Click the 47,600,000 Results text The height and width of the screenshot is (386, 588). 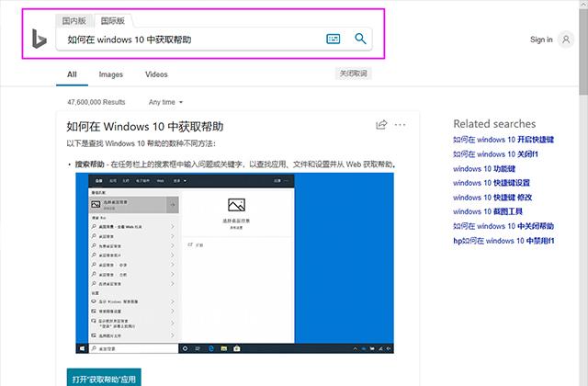(96, 102)
